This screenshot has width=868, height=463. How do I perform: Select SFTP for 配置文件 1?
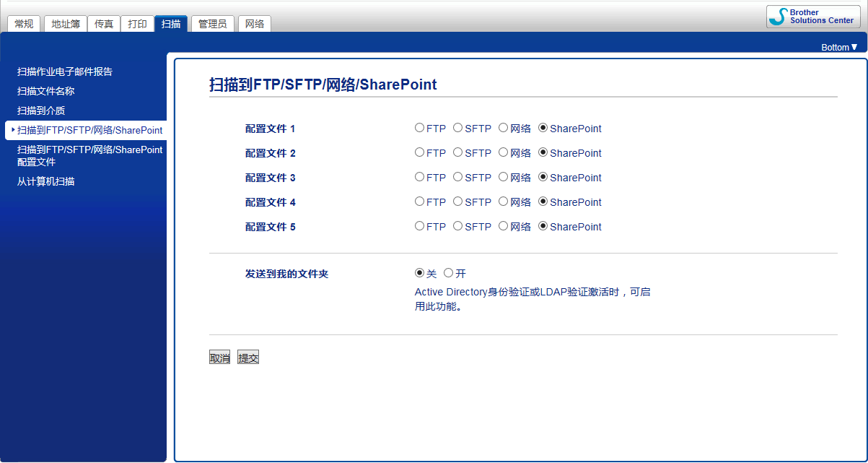457,129
